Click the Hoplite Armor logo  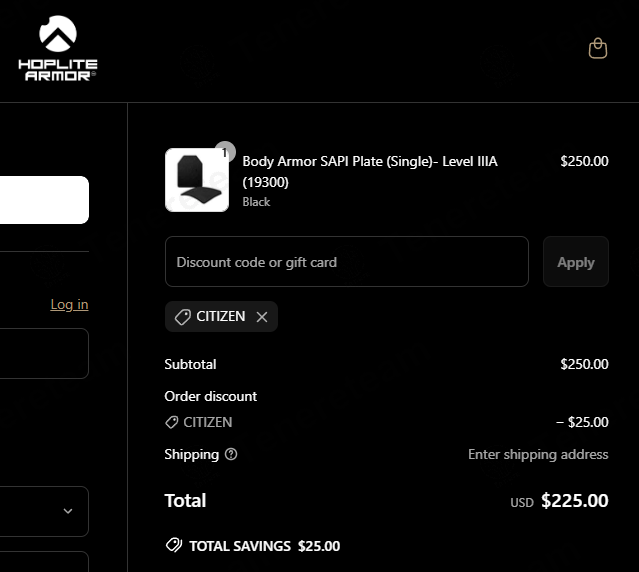tap(57, 49)
